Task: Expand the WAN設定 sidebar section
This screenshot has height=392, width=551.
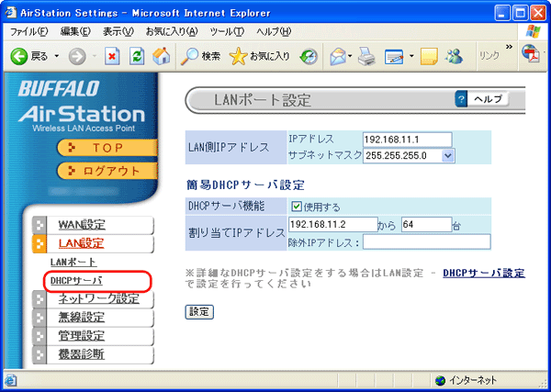Action: (x=81, y=225)
